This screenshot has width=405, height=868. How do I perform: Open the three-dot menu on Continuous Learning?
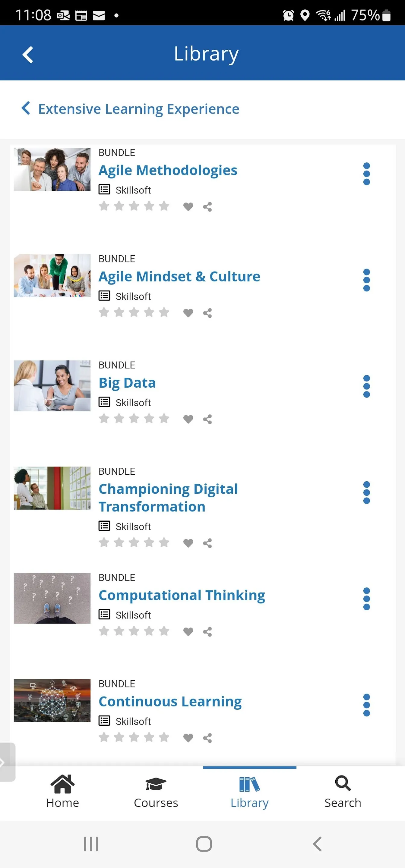(x=367, y=706)
